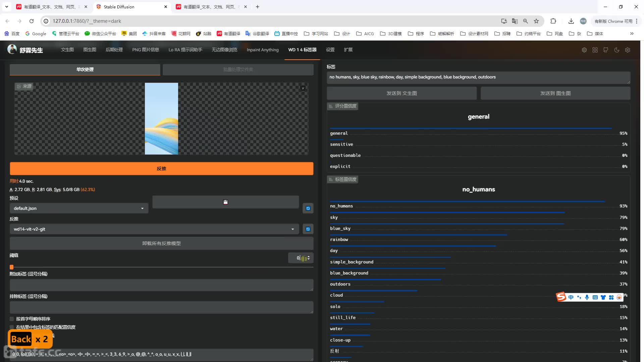Click the 附加标签 additional tags input

point(161,285)
